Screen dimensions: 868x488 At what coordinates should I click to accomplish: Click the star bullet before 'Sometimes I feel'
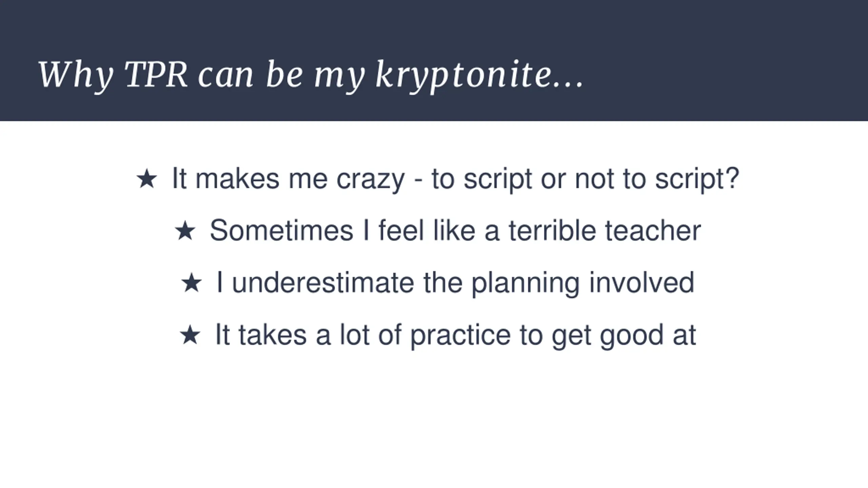coord(185,231)
